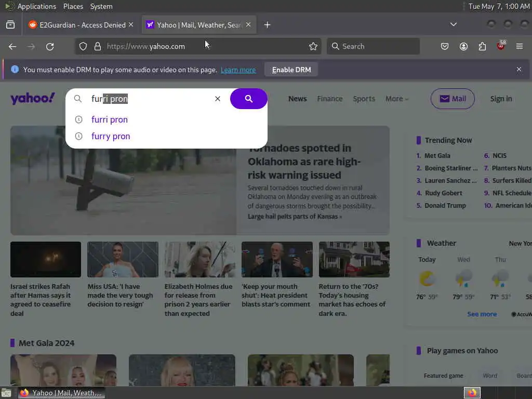The height and width of the screenshot is (399, 532).
Task: Click trending topic Lauren Sanchez
Action: (x=450, y=181)
